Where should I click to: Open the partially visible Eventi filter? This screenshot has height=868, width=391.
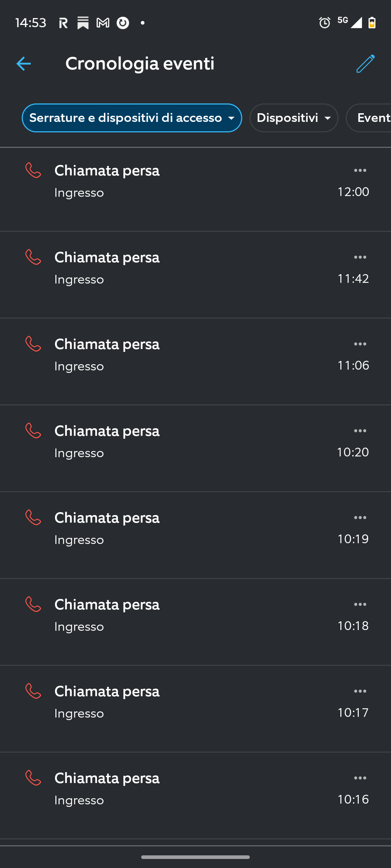[371, 118]
